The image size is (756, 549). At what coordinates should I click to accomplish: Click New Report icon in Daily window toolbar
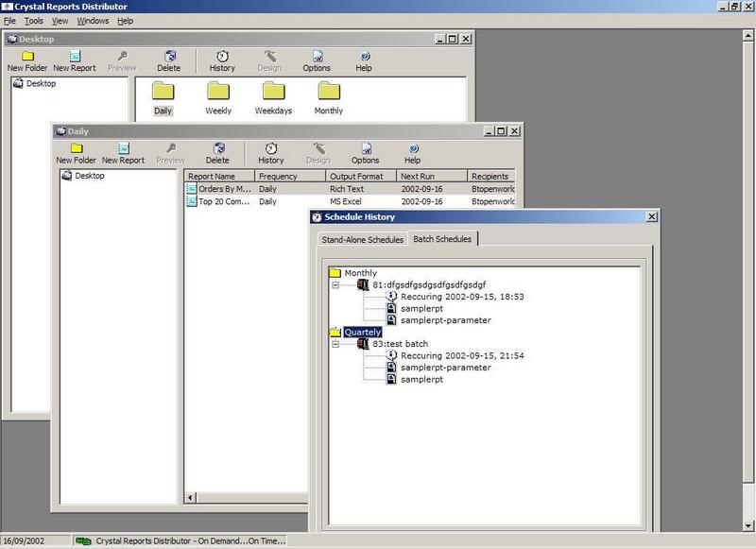point(124,148)
